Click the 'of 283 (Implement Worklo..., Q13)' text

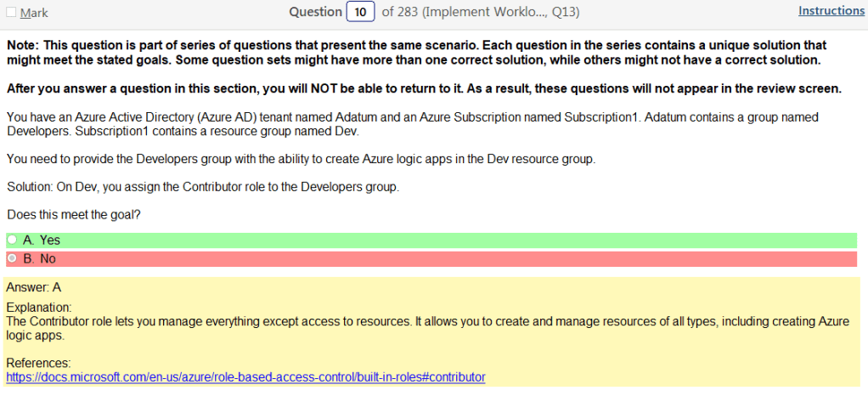[481, 12]
